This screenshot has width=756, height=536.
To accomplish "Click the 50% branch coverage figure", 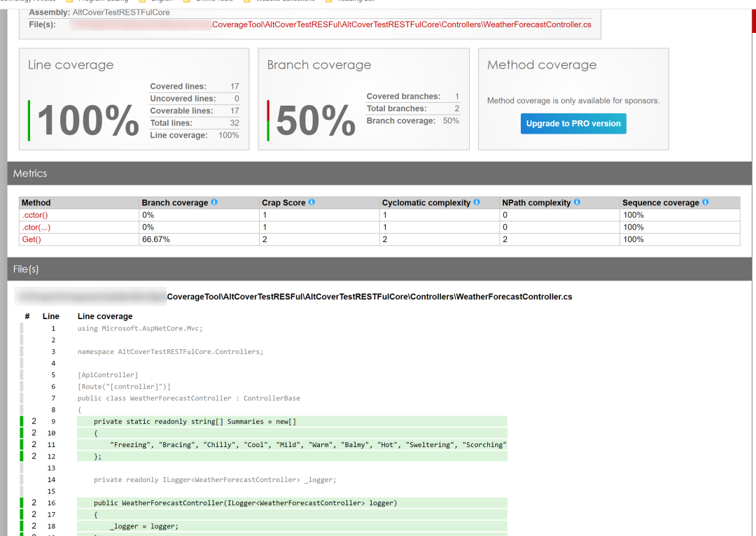I will click(x=316, y=120).
